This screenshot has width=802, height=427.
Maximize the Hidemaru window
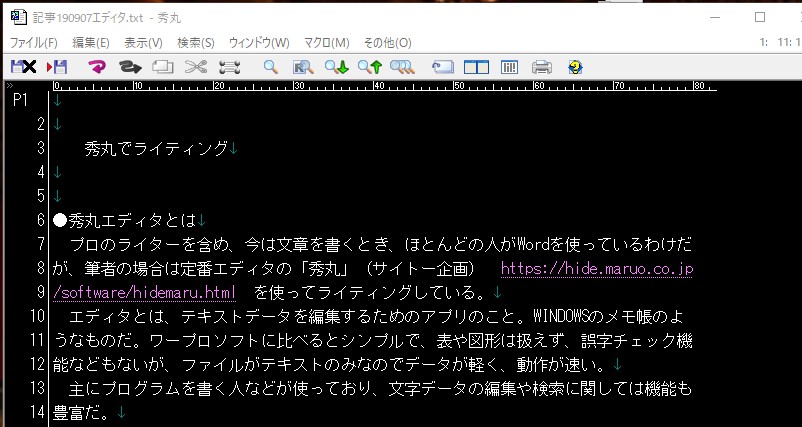760,17
